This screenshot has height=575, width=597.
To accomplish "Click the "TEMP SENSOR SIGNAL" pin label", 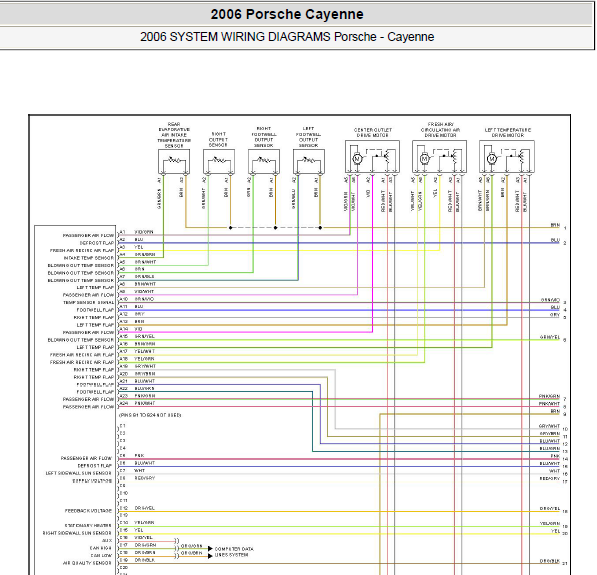I will point(88,303).
